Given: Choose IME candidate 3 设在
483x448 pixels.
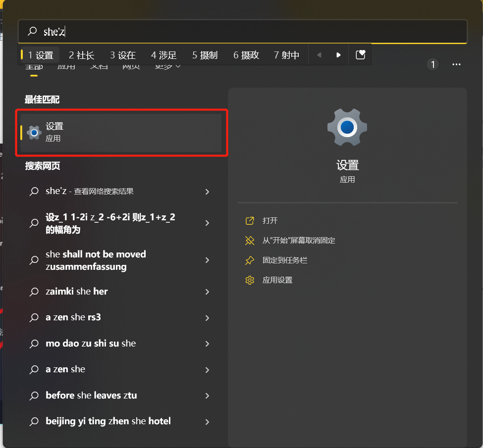Looking at the screenshot, I should (122, 55).
